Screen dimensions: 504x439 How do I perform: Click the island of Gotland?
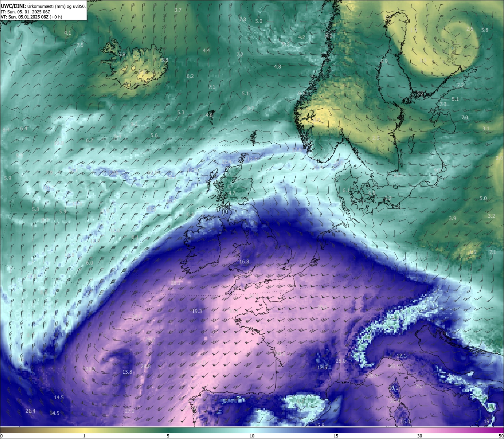[411, 143]
